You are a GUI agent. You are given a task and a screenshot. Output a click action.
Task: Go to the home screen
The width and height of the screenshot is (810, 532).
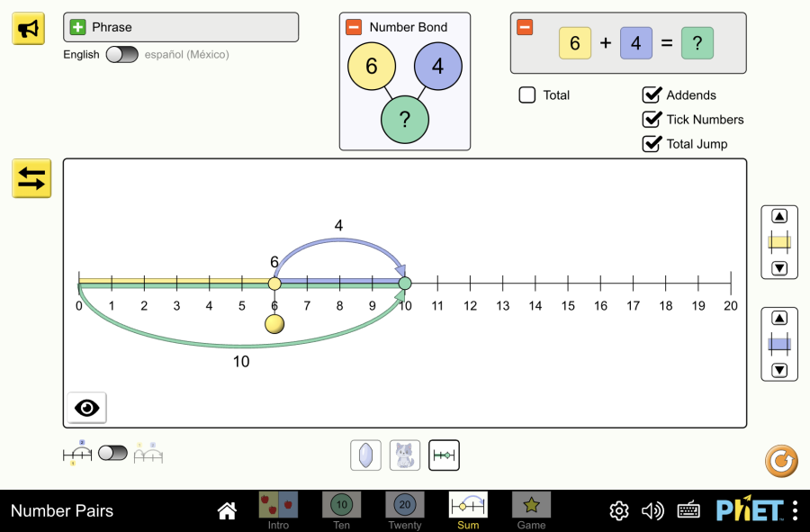click(228, 511)
